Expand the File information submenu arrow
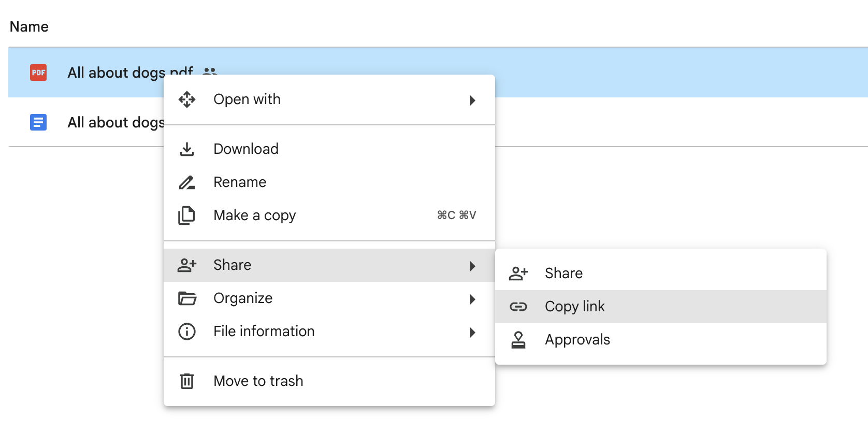 click(472, 333)
